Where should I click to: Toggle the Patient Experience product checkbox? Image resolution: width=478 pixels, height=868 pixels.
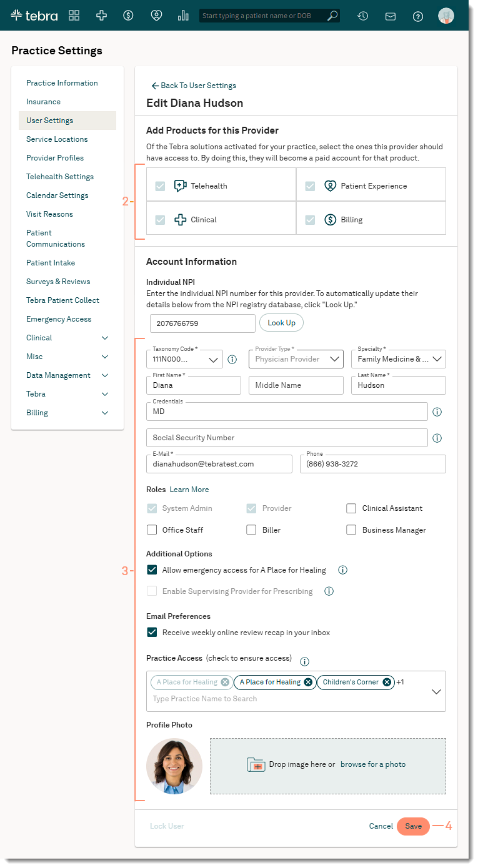click(x=310, y=186)
